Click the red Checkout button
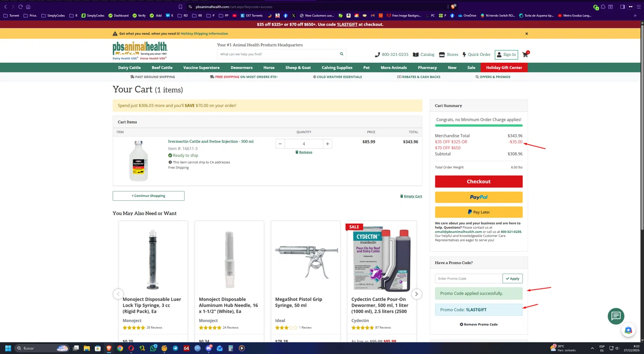Image resolution: width=644 pixels, height=354 pixels. [479, 182]
